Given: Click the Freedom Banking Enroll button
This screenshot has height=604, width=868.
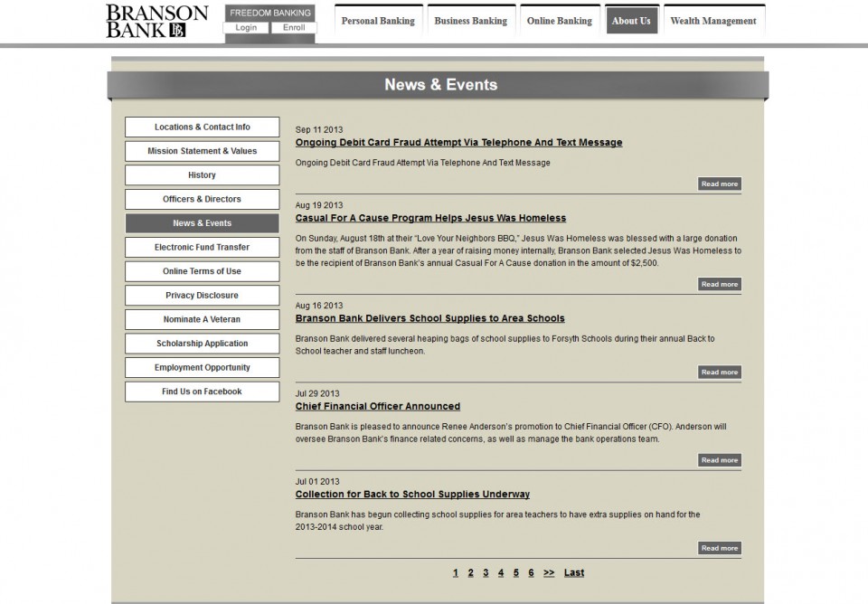Looking at the screenshot, I should (x=294, y=28).
